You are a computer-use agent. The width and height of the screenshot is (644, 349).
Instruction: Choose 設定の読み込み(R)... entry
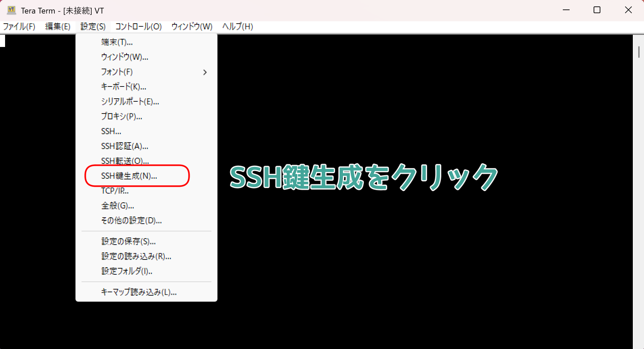[136, 256]
